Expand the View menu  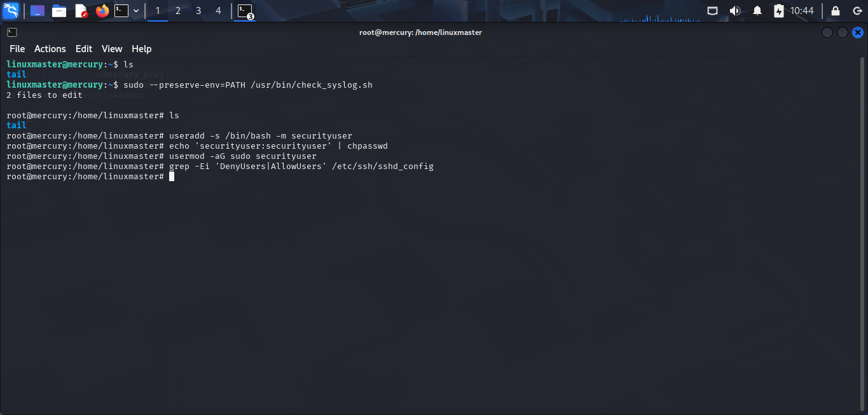[x=112, y=49]
